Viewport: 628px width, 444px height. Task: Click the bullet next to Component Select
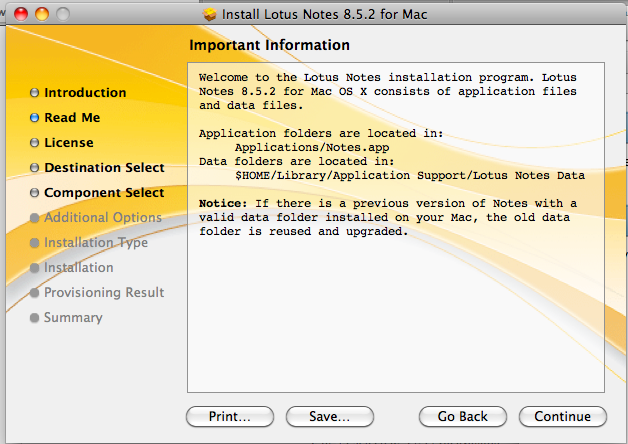pos(34,193)
